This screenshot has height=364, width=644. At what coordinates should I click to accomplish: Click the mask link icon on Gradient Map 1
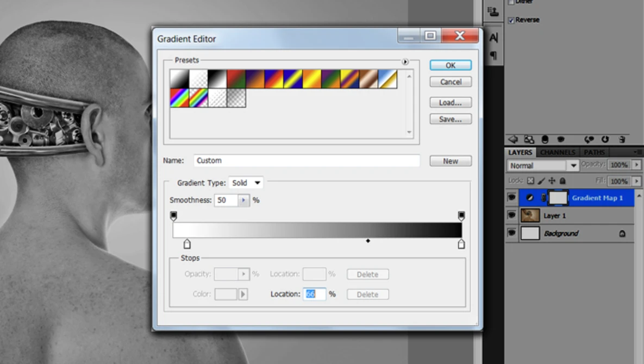tap(543, 198)
